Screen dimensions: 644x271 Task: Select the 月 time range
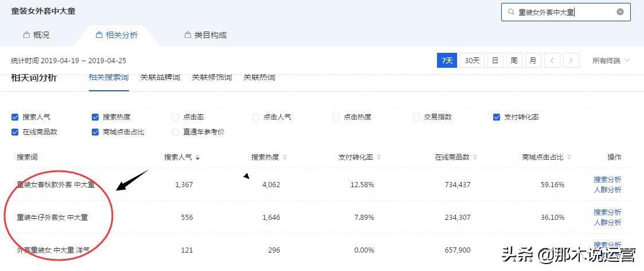tap(533, 60)
